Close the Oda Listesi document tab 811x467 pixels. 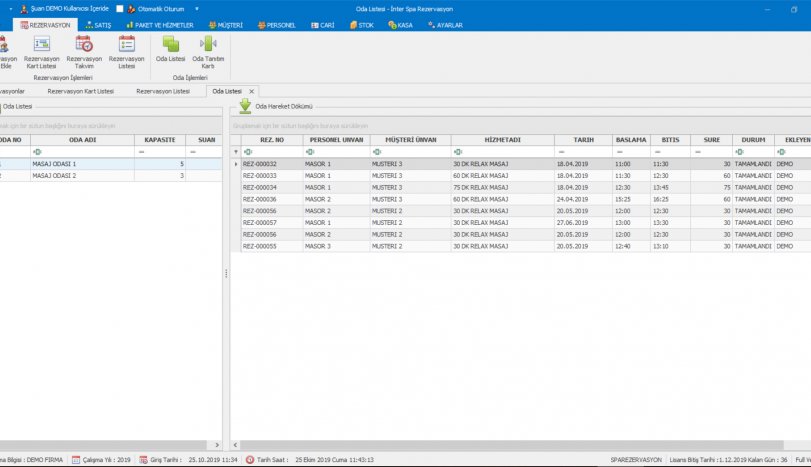coord(251,91)
